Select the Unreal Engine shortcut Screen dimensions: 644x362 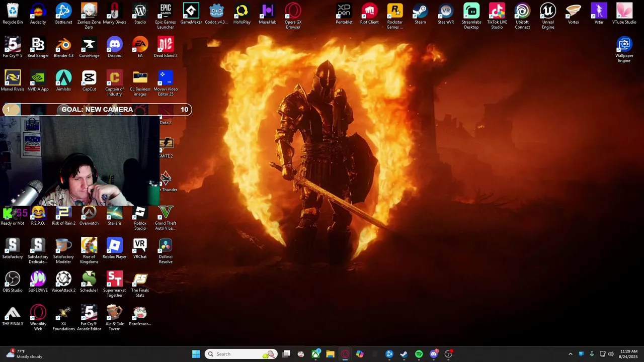548,16
